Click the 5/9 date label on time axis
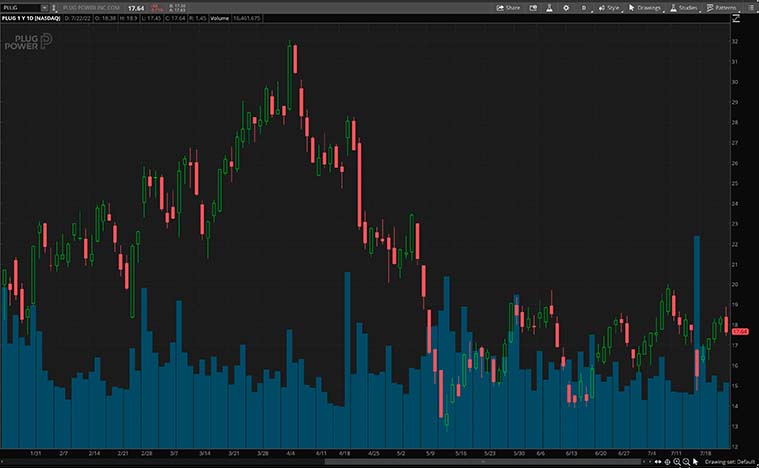 click(430, 453)
